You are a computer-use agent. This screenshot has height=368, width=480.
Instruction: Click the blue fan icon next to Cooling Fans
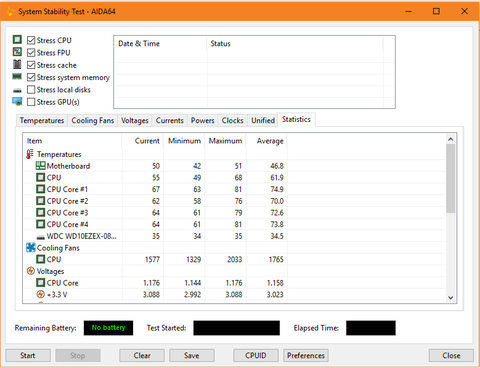(x=31, y=247)
